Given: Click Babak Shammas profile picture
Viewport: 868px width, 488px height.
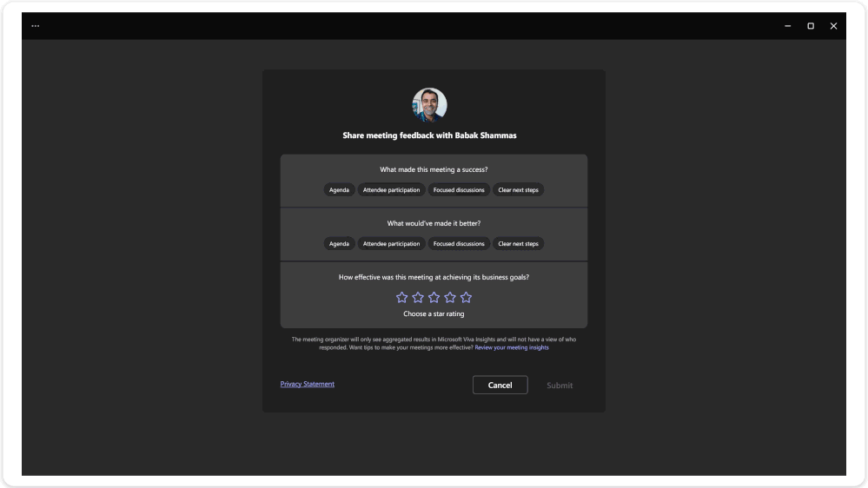Looking at the screenshot, I should [x=429, y=105].
